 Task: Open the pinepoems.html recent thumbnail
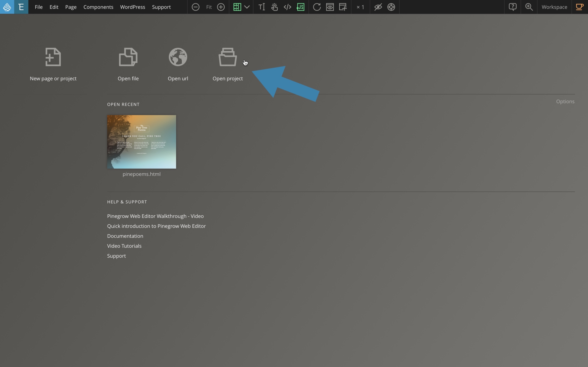click(x=142, y=142)
